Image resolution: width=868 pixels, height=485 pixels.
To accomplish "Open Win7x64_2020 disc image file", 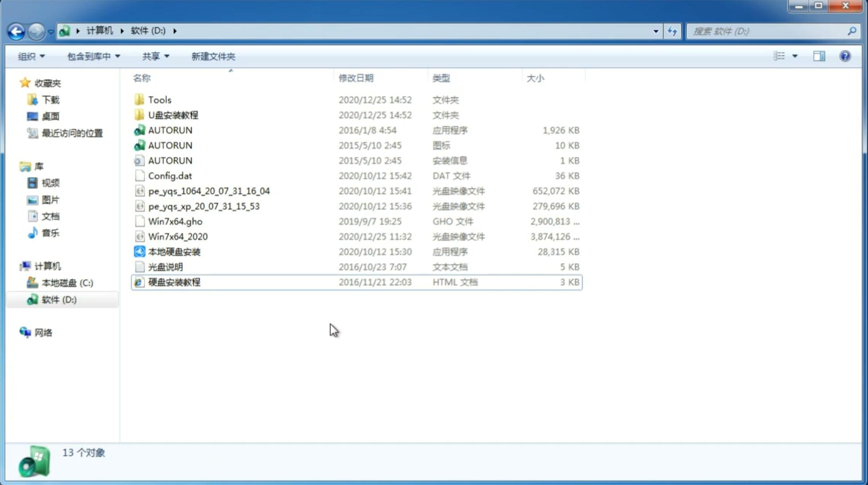I will [x=177, y=237].
